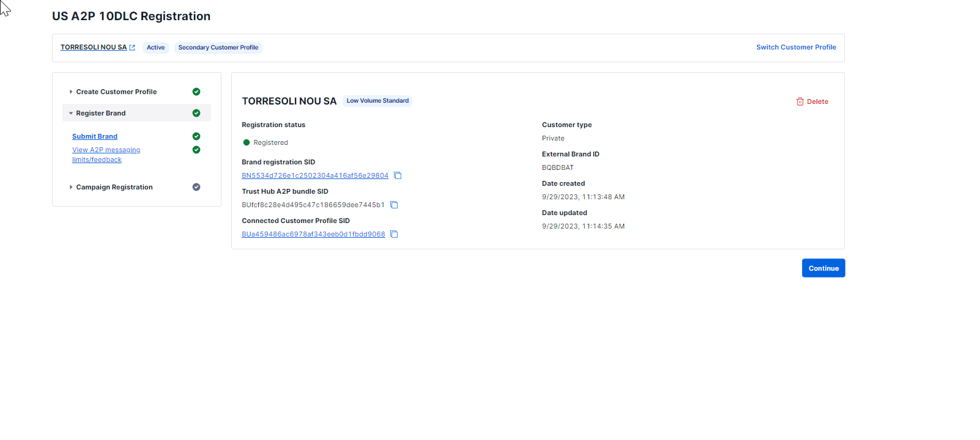Click green checkmark beside Register Brand
980x440 pixels.
point(196,113)
